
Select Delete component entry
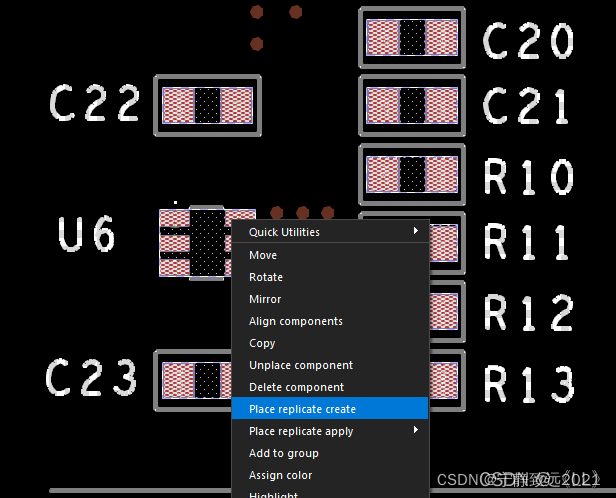pos(296,387)
